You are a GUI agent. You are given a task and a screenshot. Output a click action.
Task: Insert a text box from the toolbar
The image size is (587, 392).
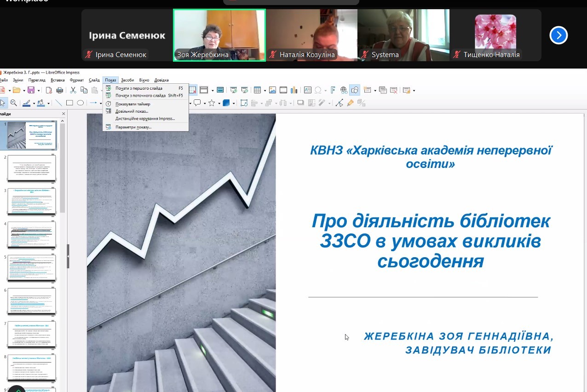(307, 90)
